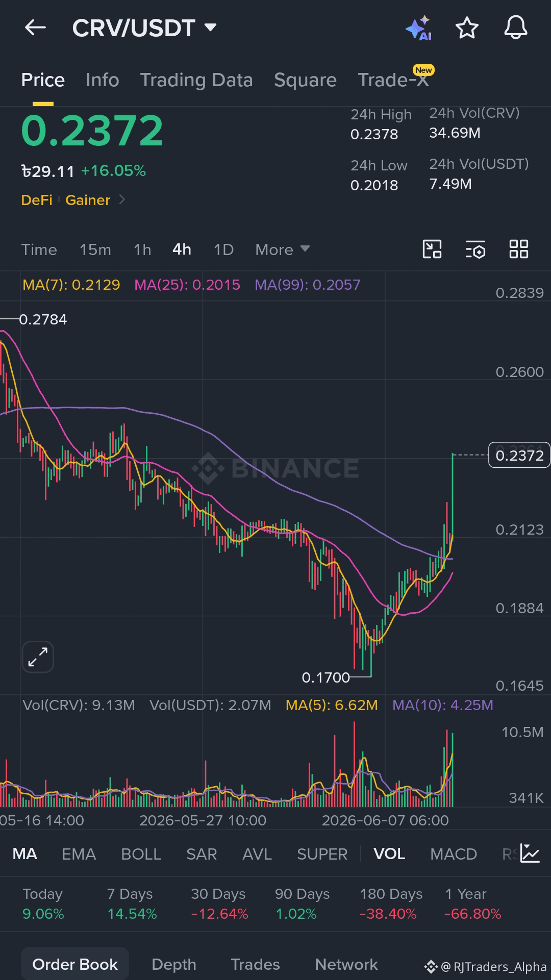551x980 pixels.
Task: Open the Gainer category chevron
Action: (122, 199)
